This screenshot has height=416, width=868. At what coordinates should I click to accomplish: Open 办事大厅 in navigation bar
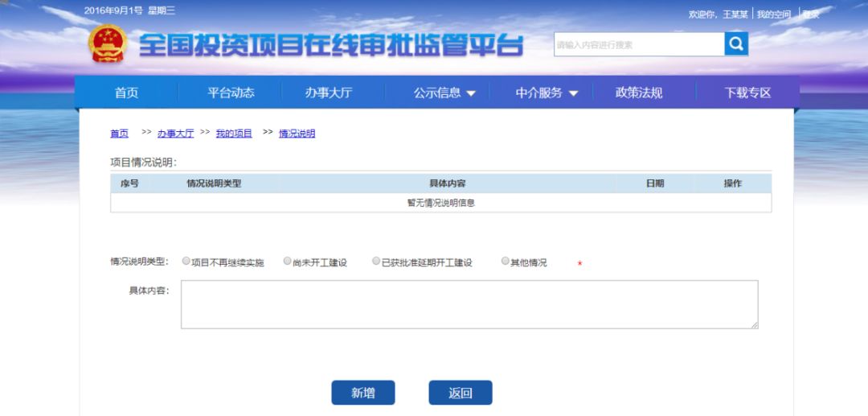pyautogui.click(x=328, y=93)
